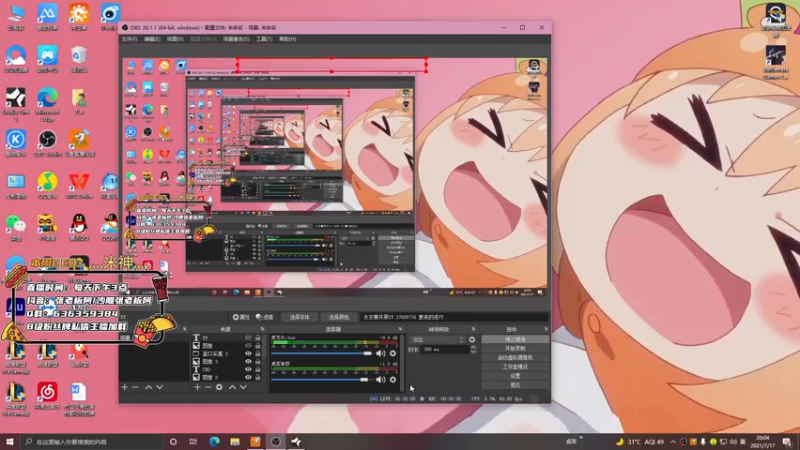
Task: Open the 工具(T) menu
Action: (264, 39)
